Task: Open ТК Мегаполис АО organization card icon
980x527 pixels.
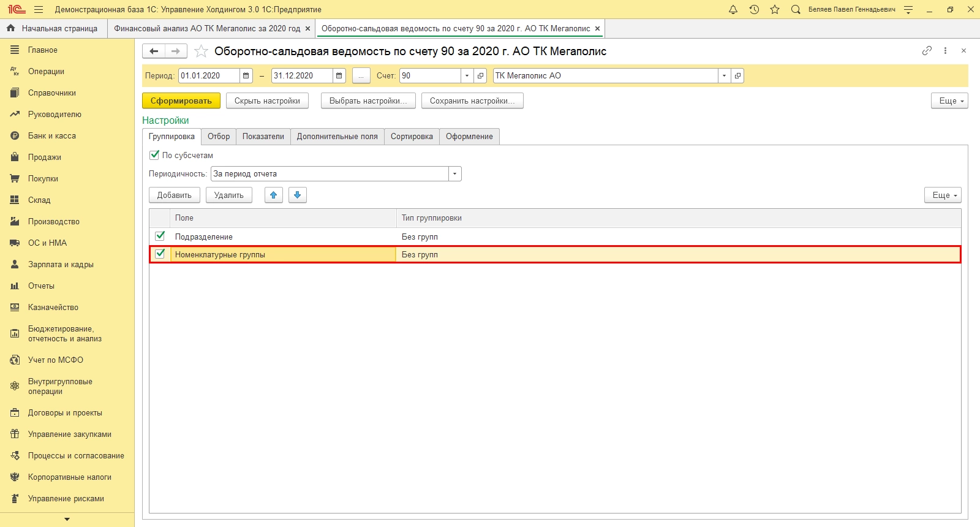Action: (738, 76)
